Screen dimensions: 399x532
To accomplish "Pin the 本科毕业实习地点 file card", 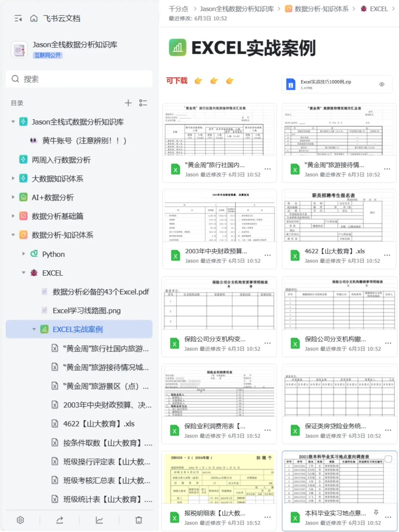I will pos(375,513).
